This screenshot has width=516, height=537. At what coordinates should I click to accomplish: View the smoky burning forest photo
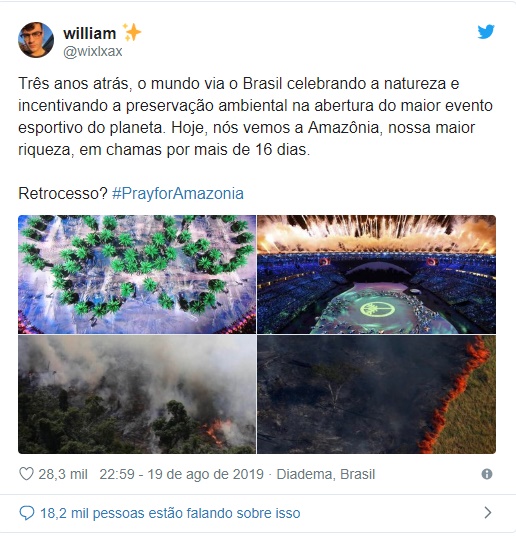tap(137, 394)
